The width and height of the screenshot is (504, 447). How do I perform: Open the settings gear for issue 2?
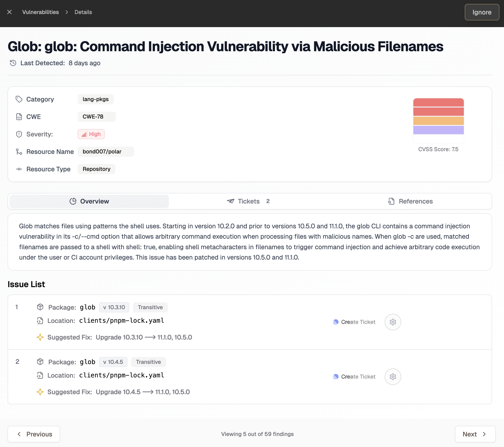click(392, 377)
